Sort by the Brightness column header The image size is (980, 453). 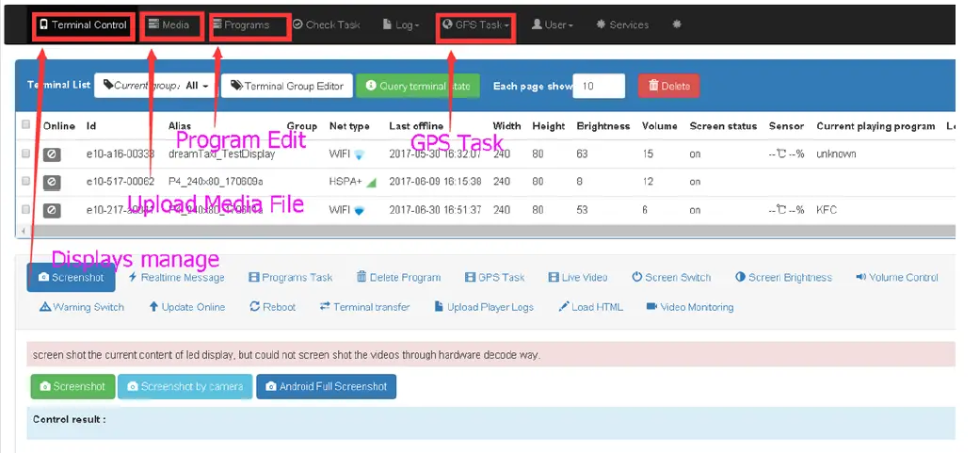[603, 125]
